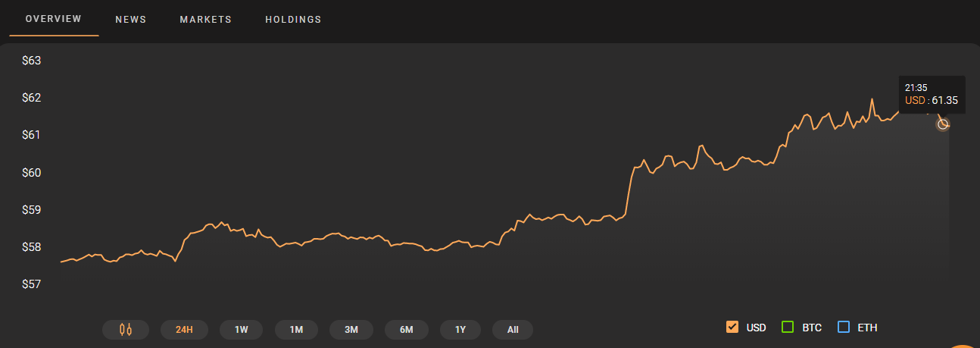Select the 1Y time range
The image size is (980, 348).
tap(460, 329)
